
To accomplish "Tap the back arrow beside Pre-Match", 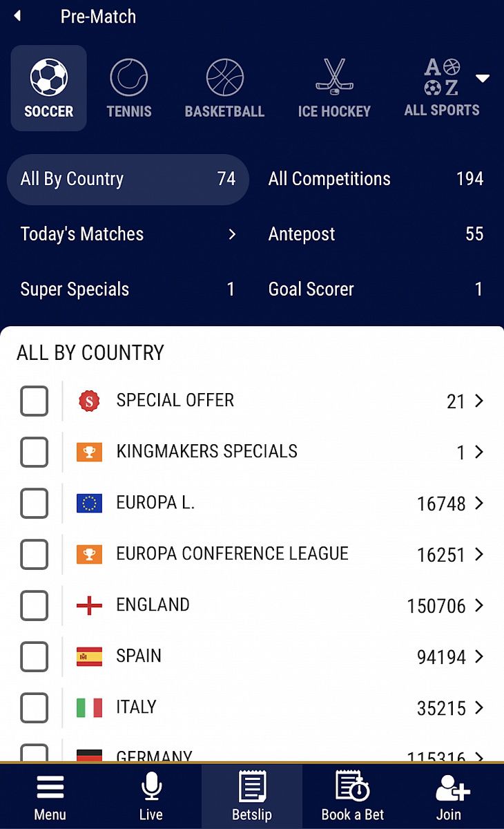I will (x=17, y=16).
